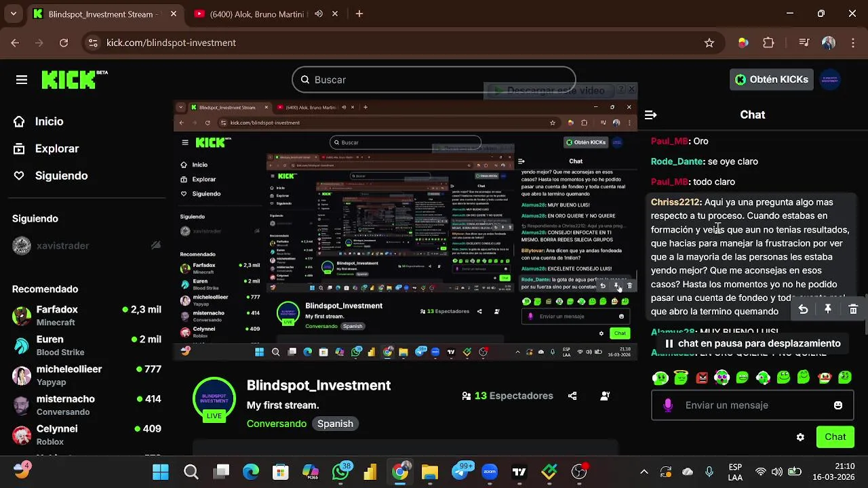This screenshot has height=488, width=868.
Task: Open Chrome tab search dropdown arrow
Action: point(14,14)
